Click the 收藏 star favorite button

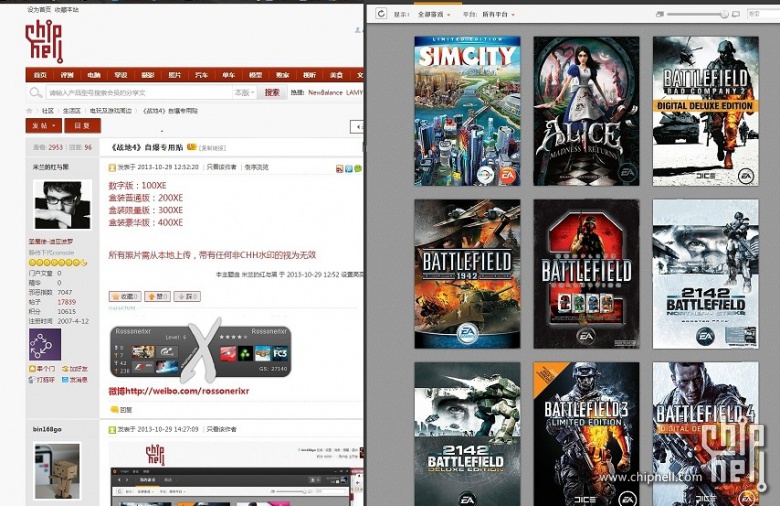click(125, 297)
